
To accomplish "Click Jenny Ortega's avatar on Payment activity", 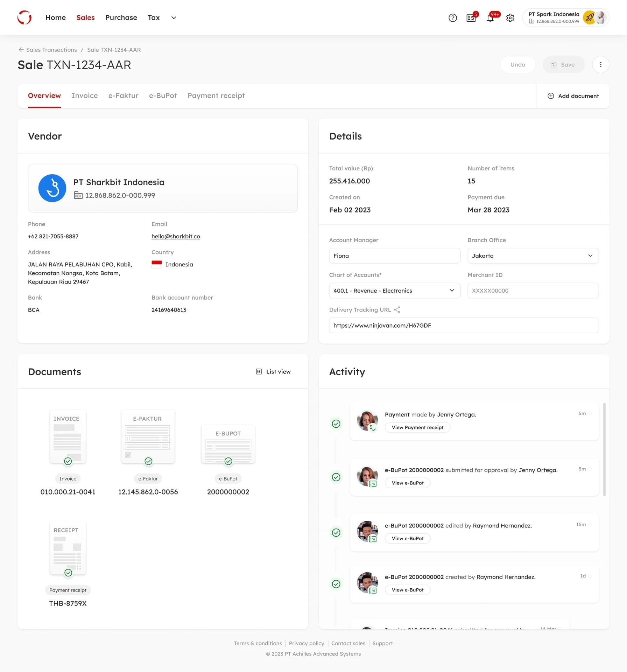I will click(x=367, y=420).
